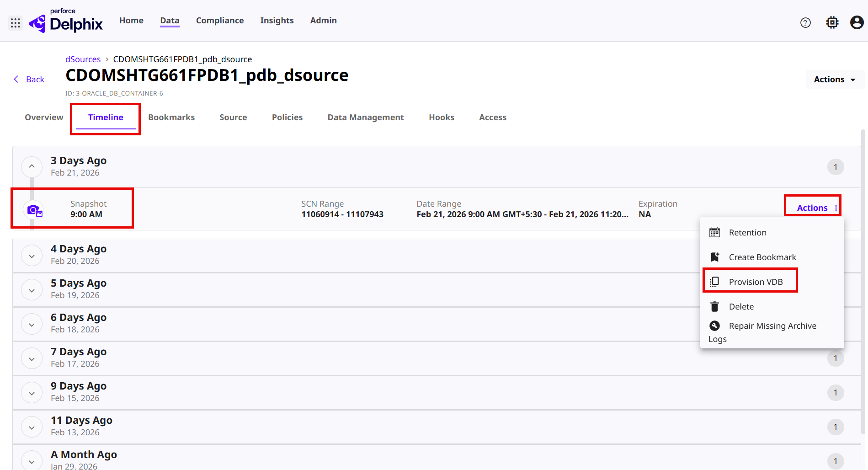868x470 pixels.
Task: Open the snapshot row Actions menu
Action: [x=817, y=208]
